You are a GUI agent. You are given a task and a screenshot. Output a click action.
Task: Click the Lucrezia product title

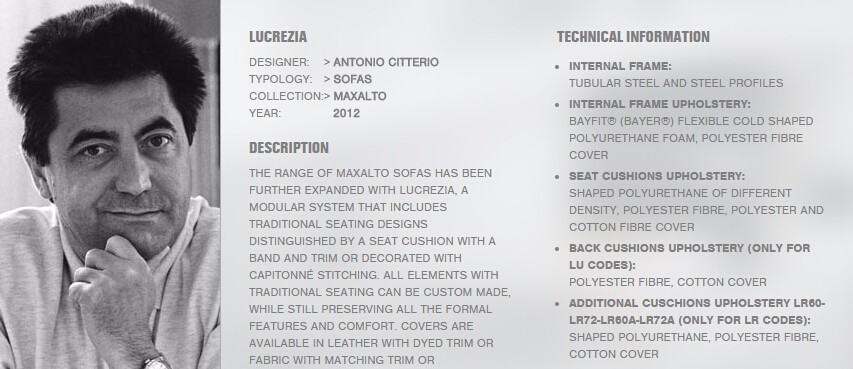[278, 37]
